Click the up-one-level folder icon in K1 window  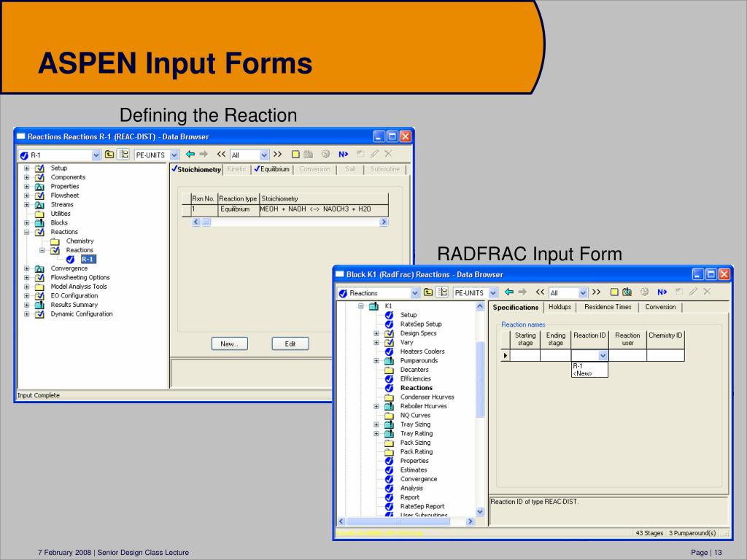(x=427, y=292)
